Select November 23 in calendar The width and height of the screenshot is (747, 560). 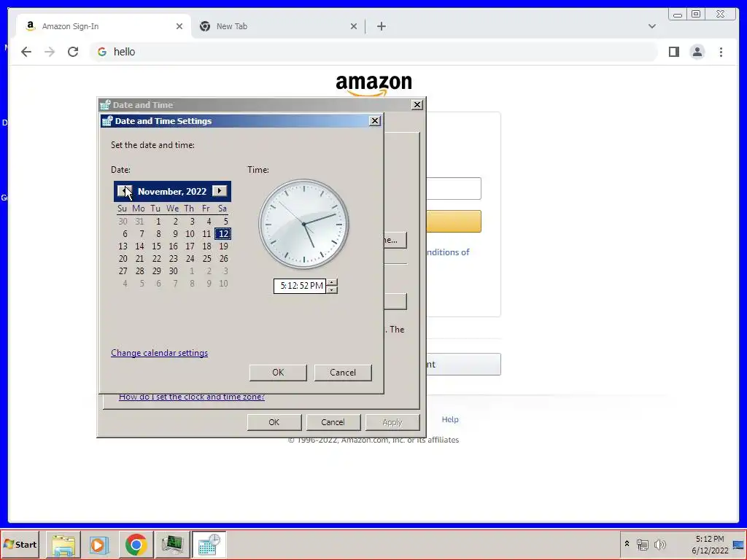click(173, 259)
